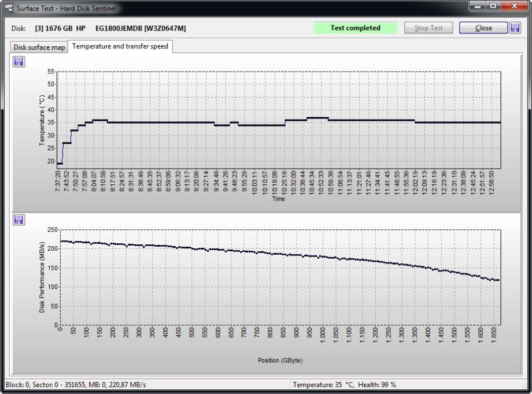Click the last data point of performance curve

[498, 280]
